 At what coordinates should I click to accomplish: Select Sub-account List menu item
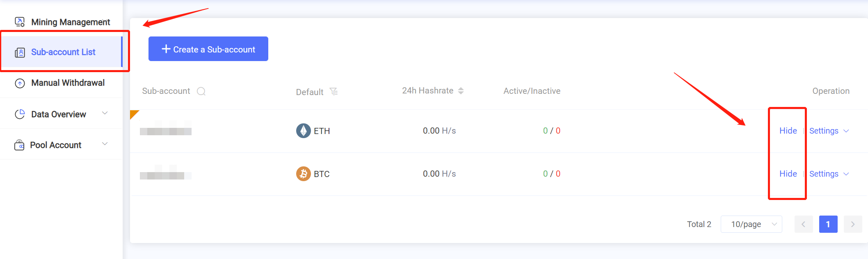[62, 52]
